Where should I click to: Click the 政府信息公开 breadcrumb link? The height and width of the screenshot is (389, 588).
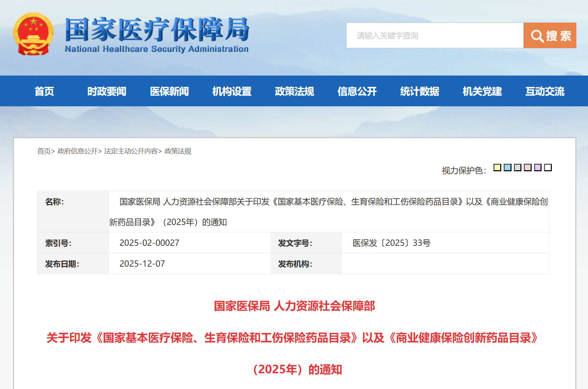(x=78, y=151)
